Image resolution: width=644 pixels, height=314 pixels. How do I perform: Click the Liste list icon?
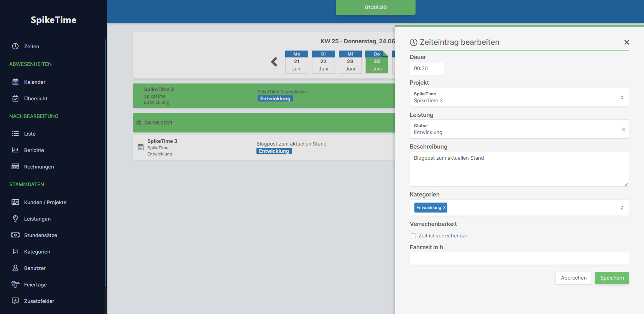(15, 134)
